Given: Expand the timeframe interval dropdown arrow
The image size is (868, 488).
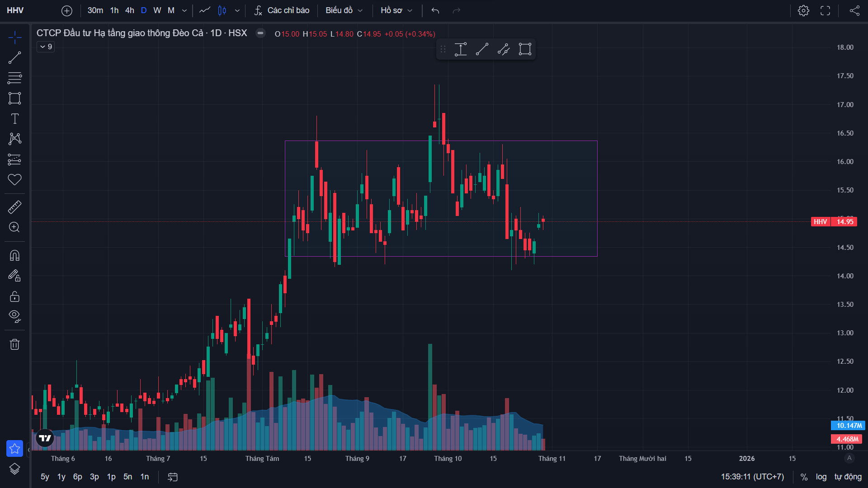Looking at the screenshot, I should (x=184, y=10).
